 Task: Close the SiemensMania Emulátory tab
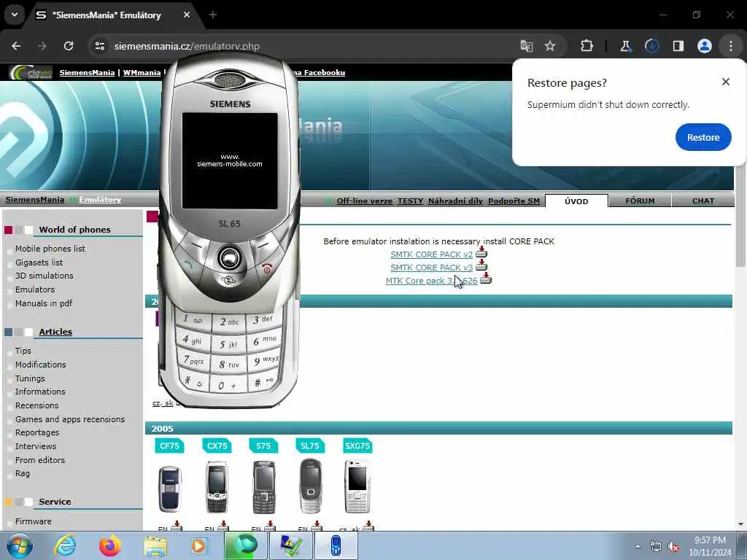pos(187,15)
